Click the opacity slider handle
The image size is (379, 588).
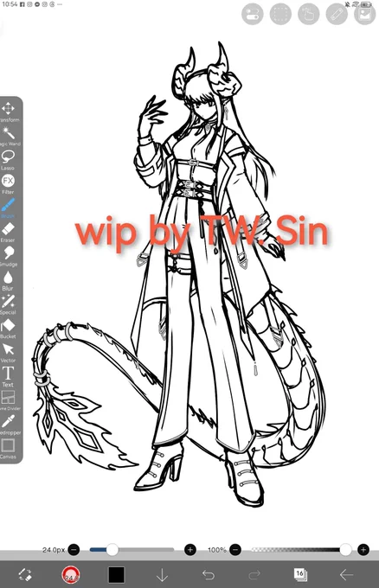tap(345, 550)
